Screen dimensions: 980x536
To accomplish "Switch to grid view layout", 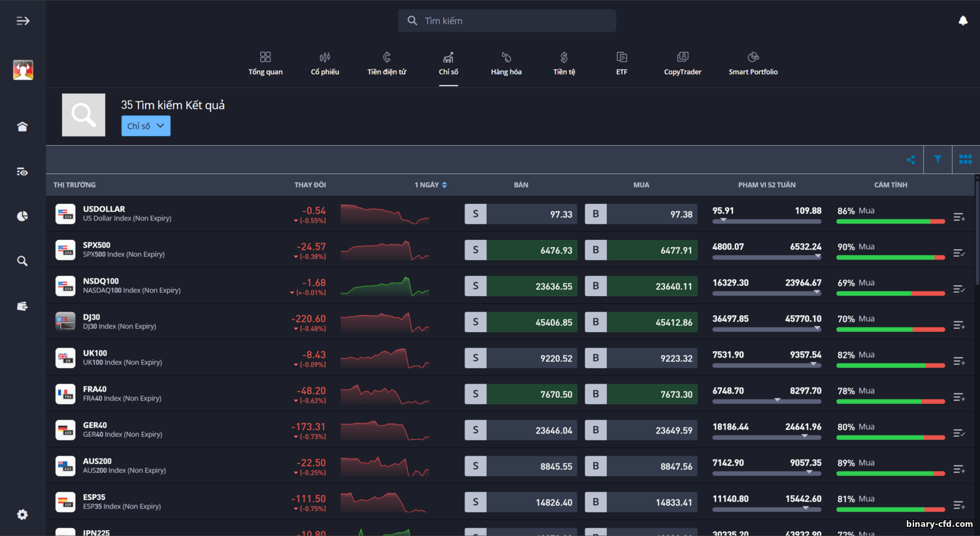I will 966,159.
